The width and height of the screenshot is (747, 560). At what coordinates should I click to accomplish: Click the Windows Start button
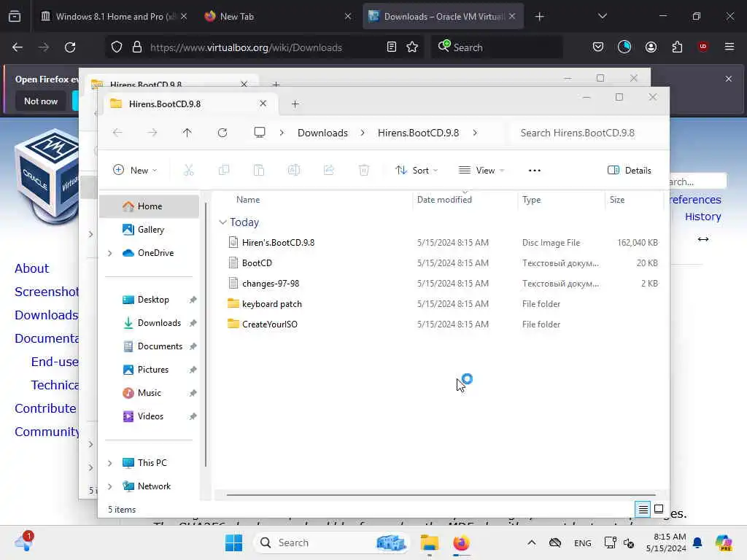point(233,542)
